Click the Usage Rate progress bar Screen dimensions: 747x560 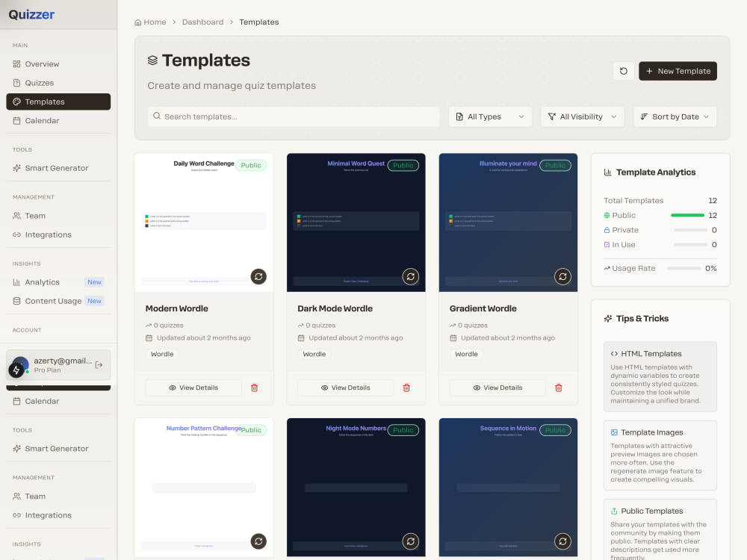pyautogui.click(x=684, y=268)
